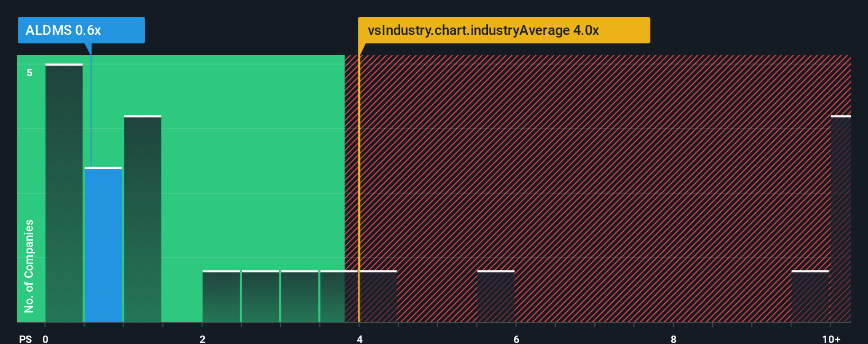Select the tallest bar at PS 0
The image size is (868, 344).
(64, 193)
